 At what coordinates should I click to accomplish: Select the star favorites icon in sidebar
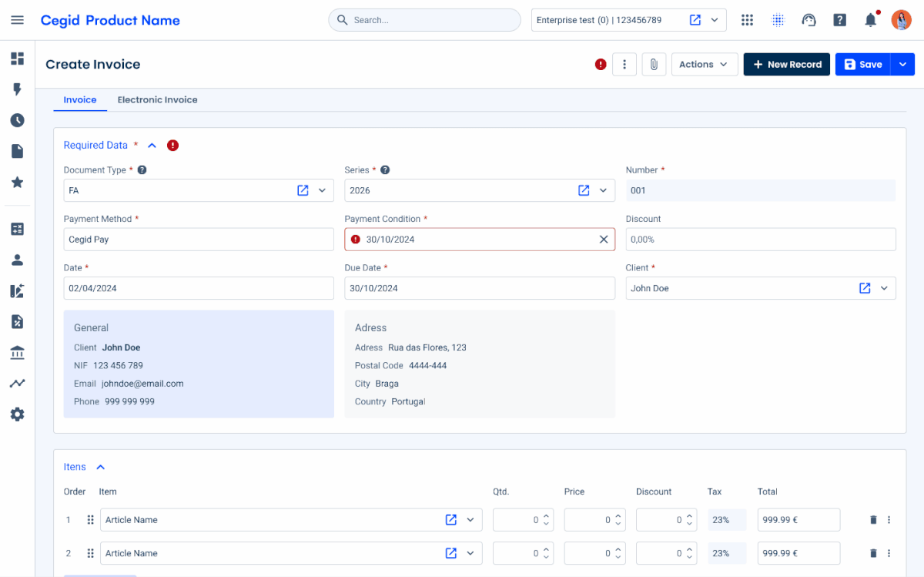pos(17,182)
